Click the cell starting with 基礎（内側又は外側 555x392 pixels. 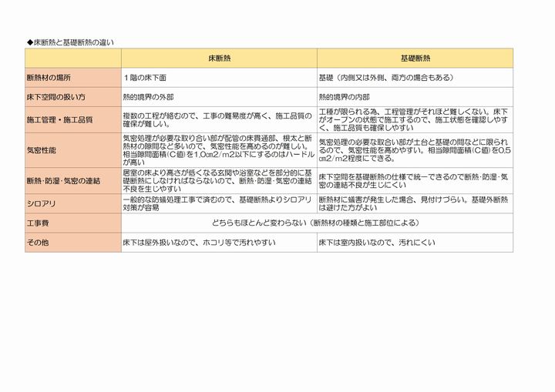(386, 78)
